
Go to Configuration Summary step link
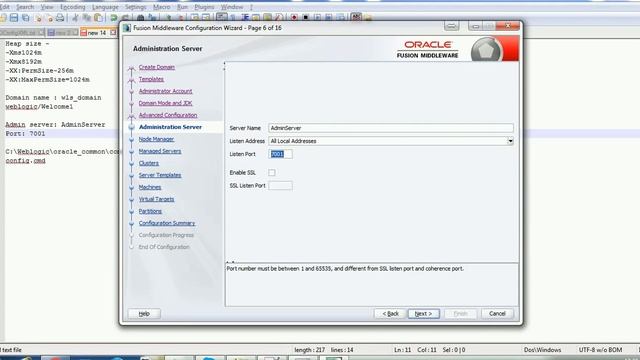(x=167, y=223)
